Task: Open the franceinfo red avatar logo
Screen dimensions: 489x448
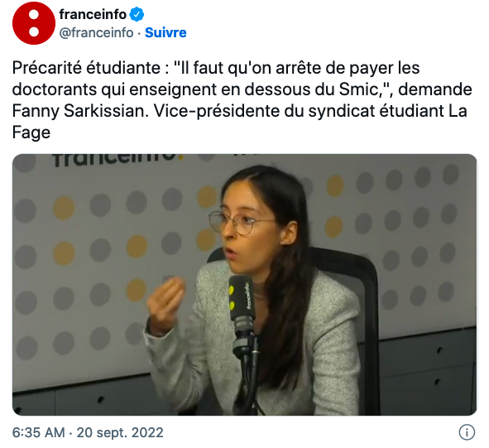Action: (x=34, y=23)
